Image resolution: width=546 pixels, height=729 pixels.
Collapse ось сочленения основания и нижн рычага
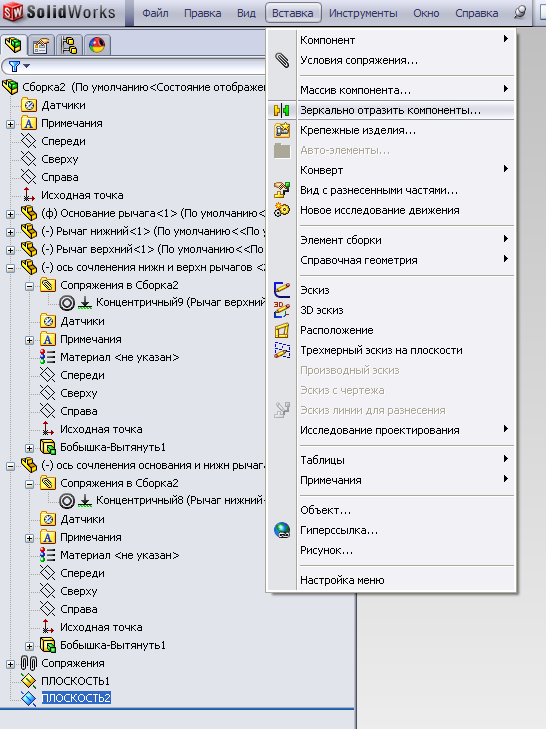(x=10, y=466)
